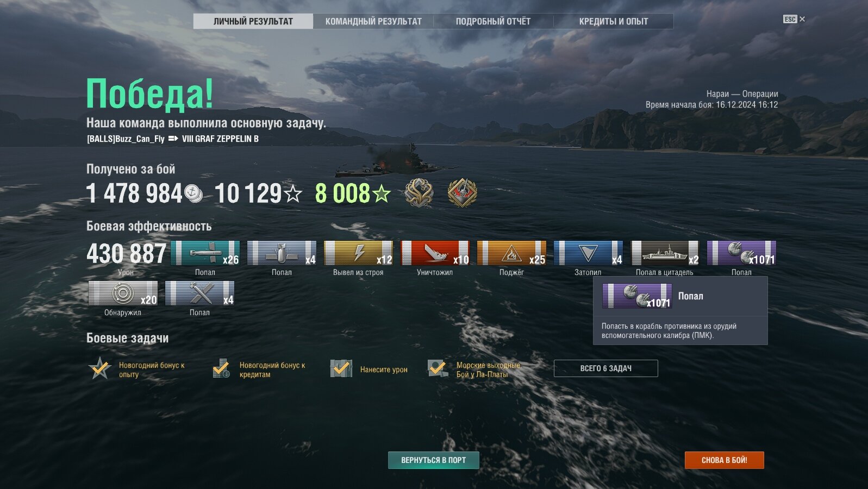Screen dimensions: 868x489
Task: Click the Вернуться в порт button
Action: point(434,460)
